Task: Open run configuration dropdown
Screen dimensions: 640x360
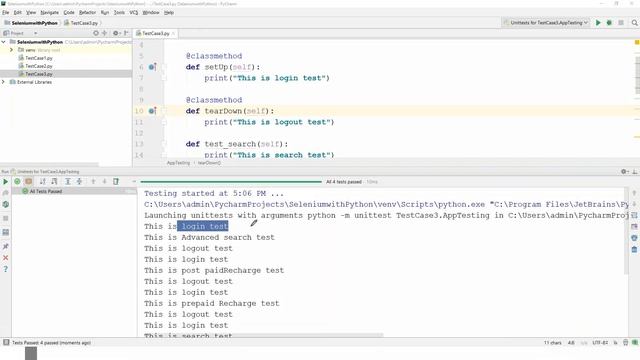Action: [546, 23]
